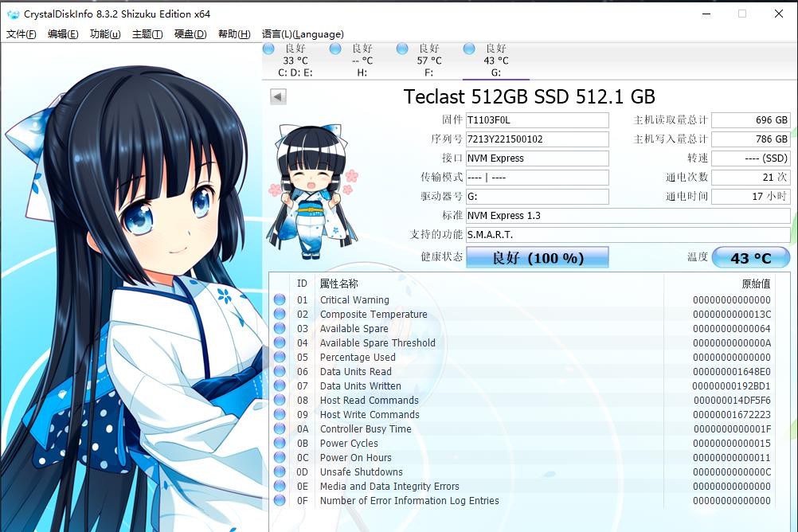Click status icon for Media and Data Integrity Errors

pos(280,486)
